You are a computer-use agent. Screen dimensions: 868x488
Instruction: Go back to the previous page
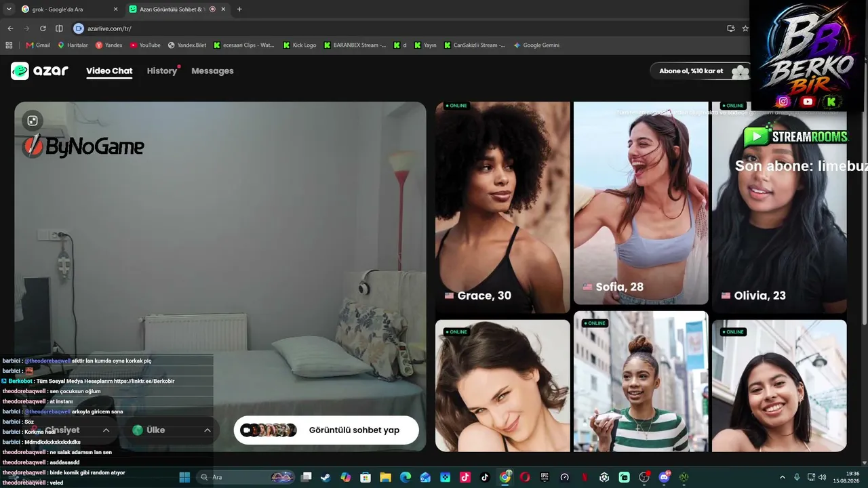[10, 28]
